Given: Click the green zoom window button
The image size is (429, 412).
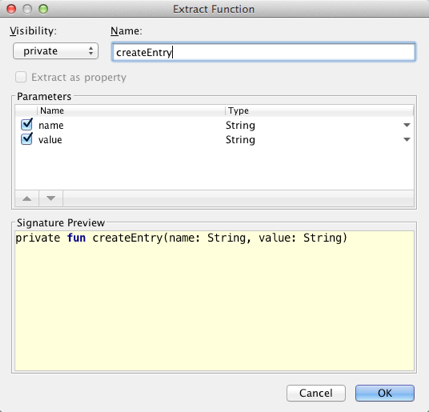Looking at the screenshot, I should (x=43, y=9).
